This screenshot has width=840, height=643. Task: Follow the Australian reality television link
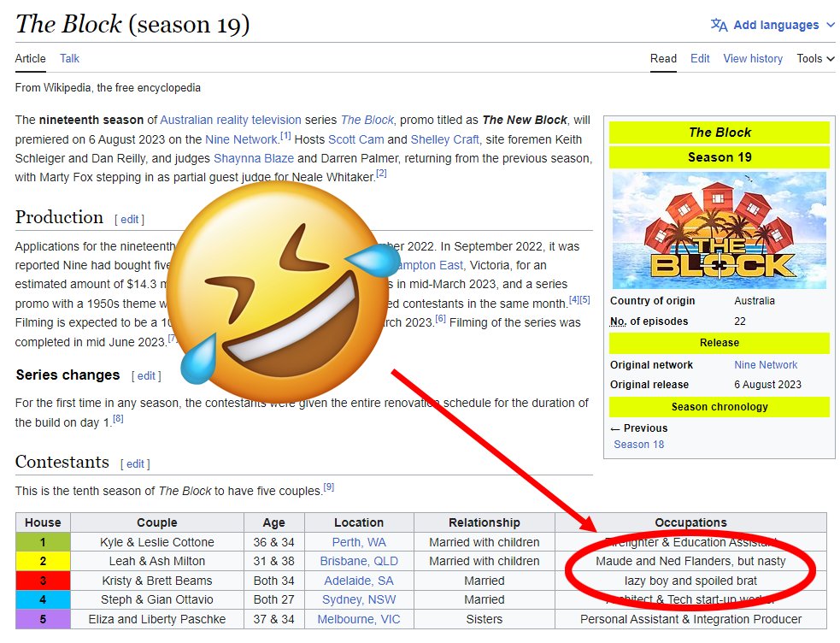pos(231,120)
